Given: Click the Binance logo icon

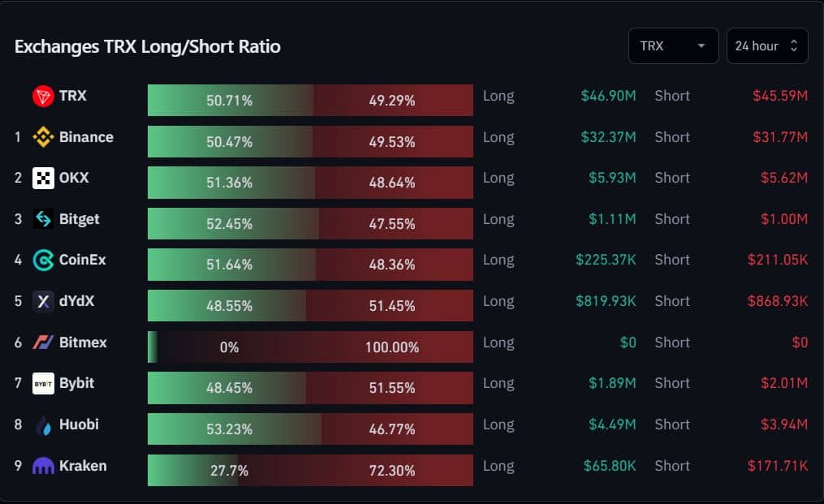Looking at the screenshot, I should tap(43, 137).
